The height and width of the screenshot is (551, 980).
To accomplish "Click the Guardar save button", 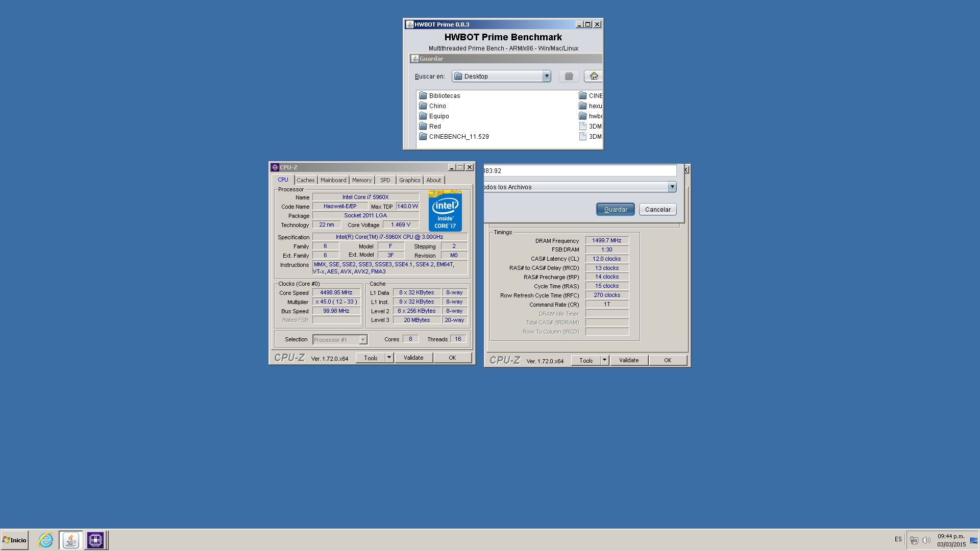I will (616, 209).
